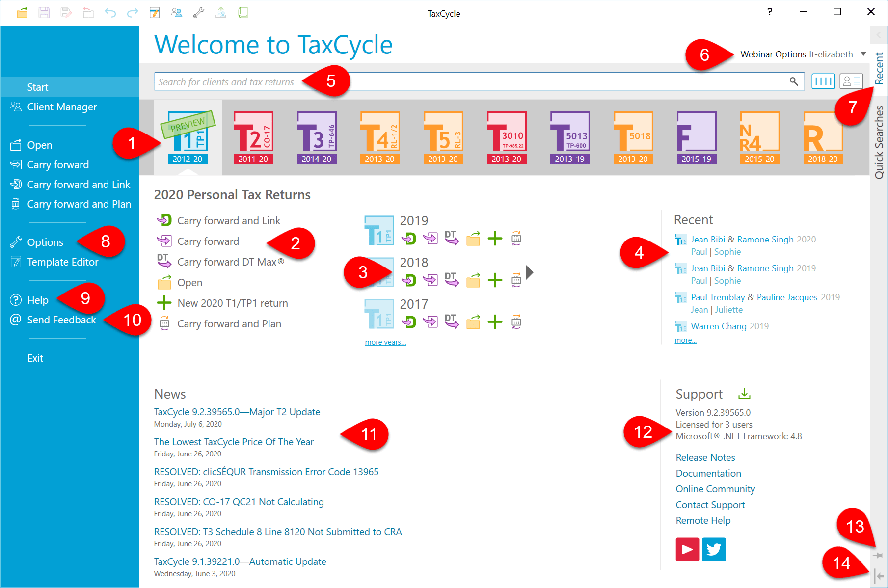888x588 pixels.
Task: Open the Online Community link
Action: 715,489
